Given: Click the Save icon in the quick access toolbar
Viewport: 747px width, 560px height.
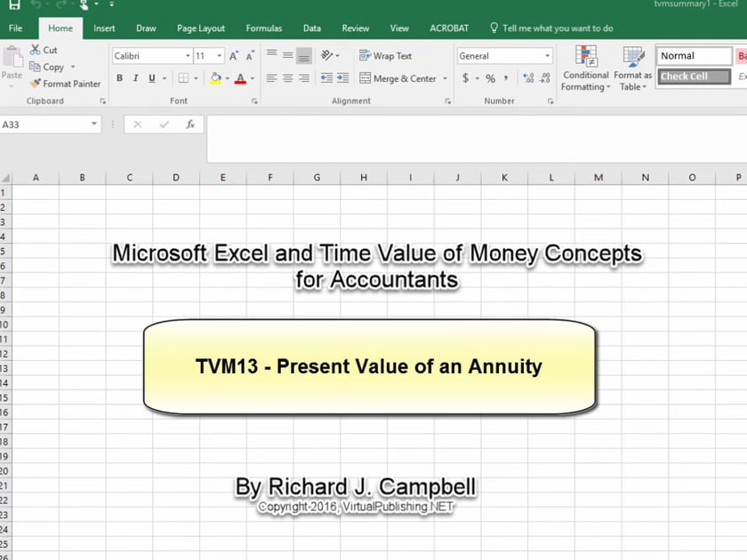Looking at the screenshot, I should pyautogui.click(x=14, y=4).
